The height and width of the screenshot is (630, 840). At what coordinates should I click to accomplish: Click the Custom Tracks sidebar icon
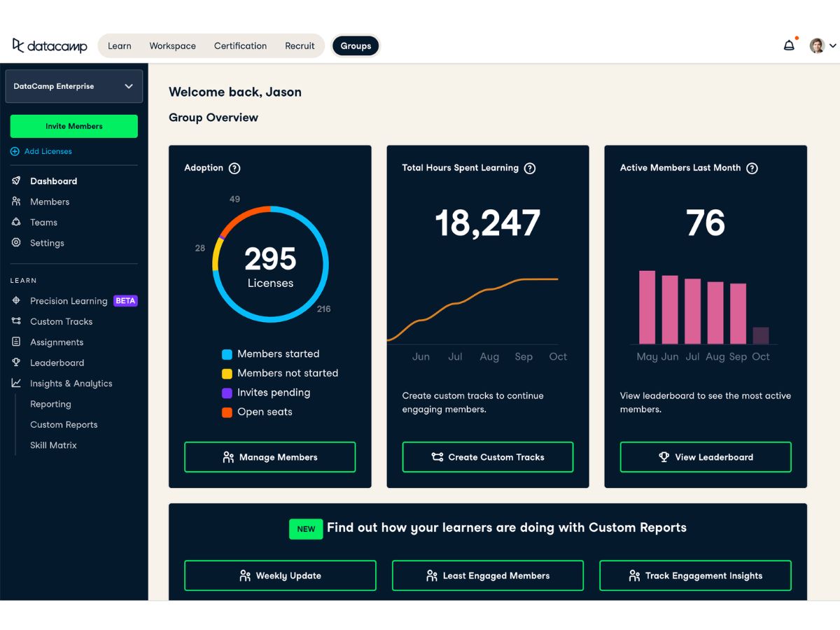click(16, 321)
